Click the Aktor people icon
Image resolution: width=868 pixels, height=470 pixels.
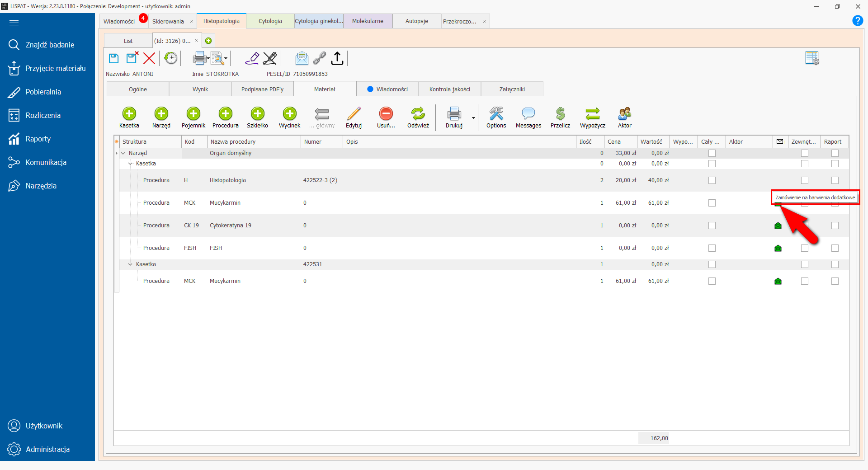(625, 117)
